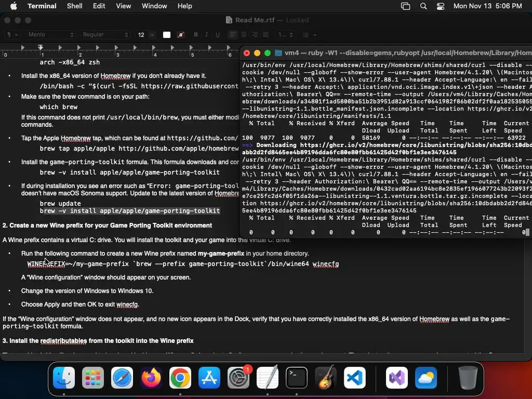Open the Window menu
This screenshot has width=532, height=399.
154,6
